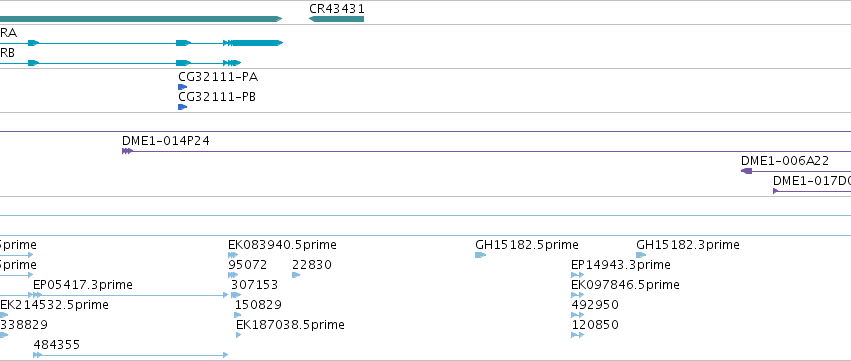Select the 95072 EST glyph
Screen dimensions: 851x361
(x=233, y=275)
